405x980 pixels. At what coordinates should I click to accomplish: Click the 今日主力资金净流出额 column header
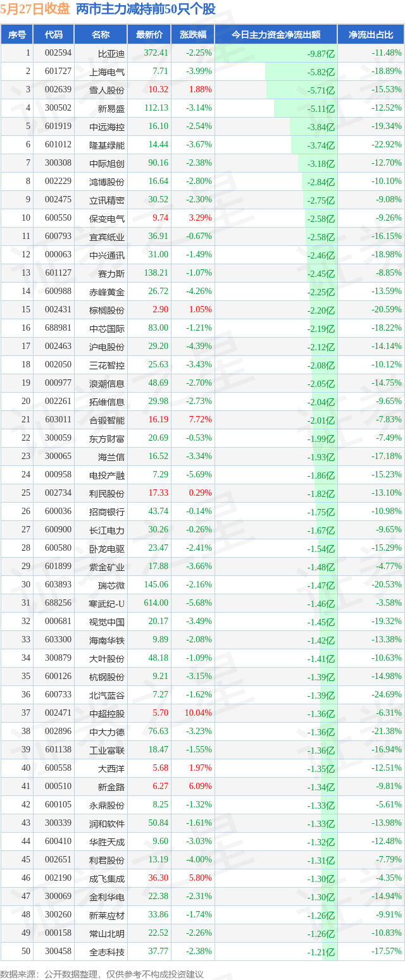click(x=275, y=35)
